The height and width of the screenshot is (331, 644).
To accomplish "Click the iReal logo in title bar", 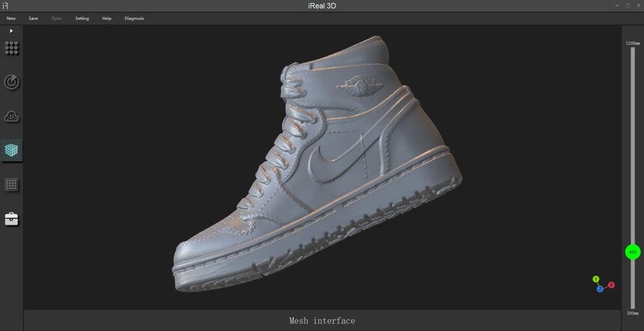I will click(5, 6).
